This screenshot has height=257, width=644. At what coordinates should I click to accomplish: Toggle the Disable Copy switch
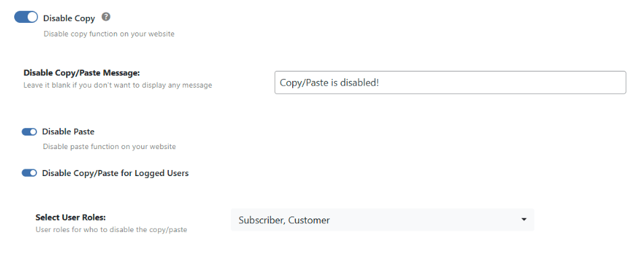(26, 18)
